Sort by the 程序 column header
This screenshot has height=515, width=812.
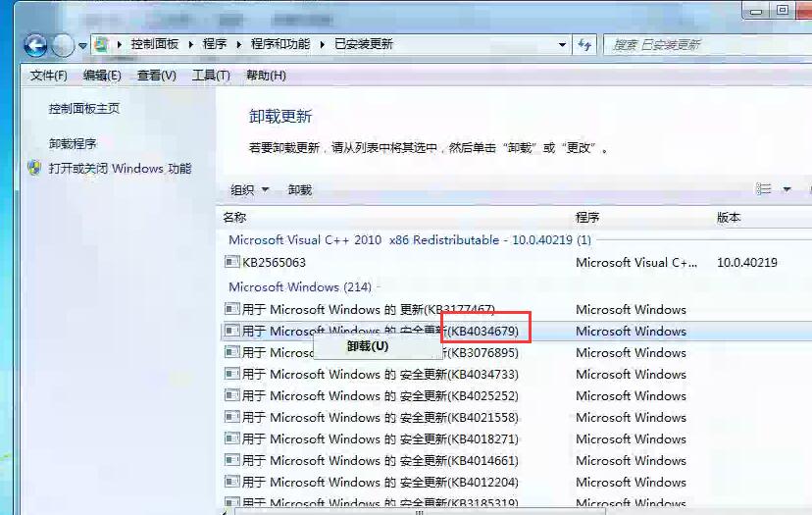pyautogui.click(x=587, y=218)
